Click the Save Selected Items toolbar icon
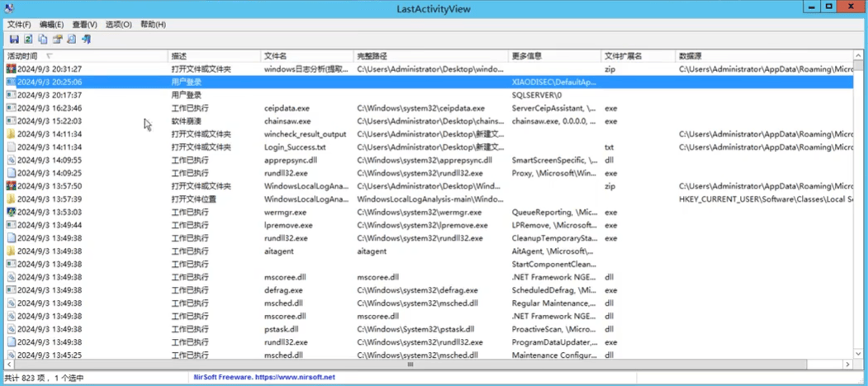Image resolution: width=868 pixels, height=386 pixels. tap(14, 39)
